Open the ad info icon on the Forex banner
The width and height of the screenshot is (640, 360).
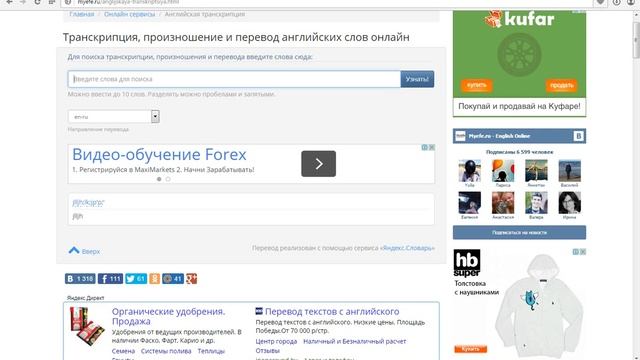(424, 147)
